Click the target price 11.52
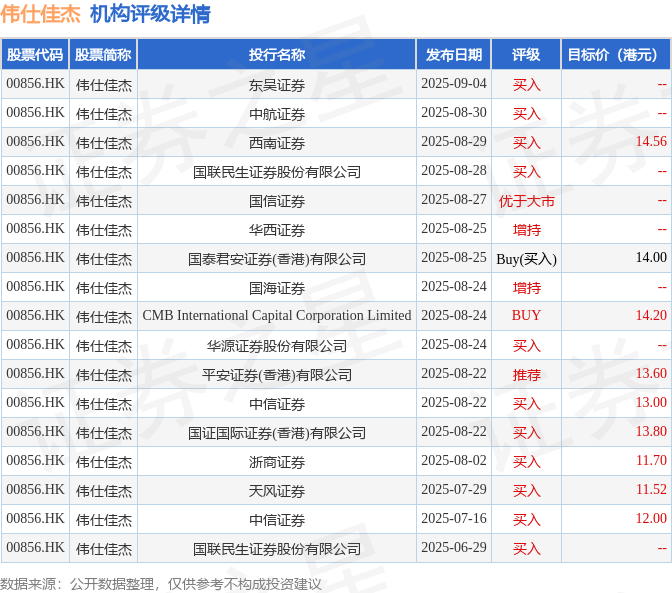The image size is (672, 593). pyautogui.click(x=651, y=489)
